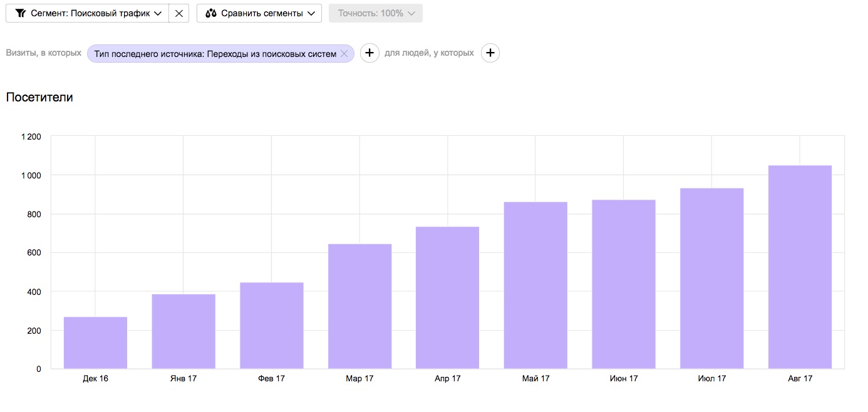868x412 pixels.
Task: Click the 'Визиты, в которых' label
Action: [44, 53]
